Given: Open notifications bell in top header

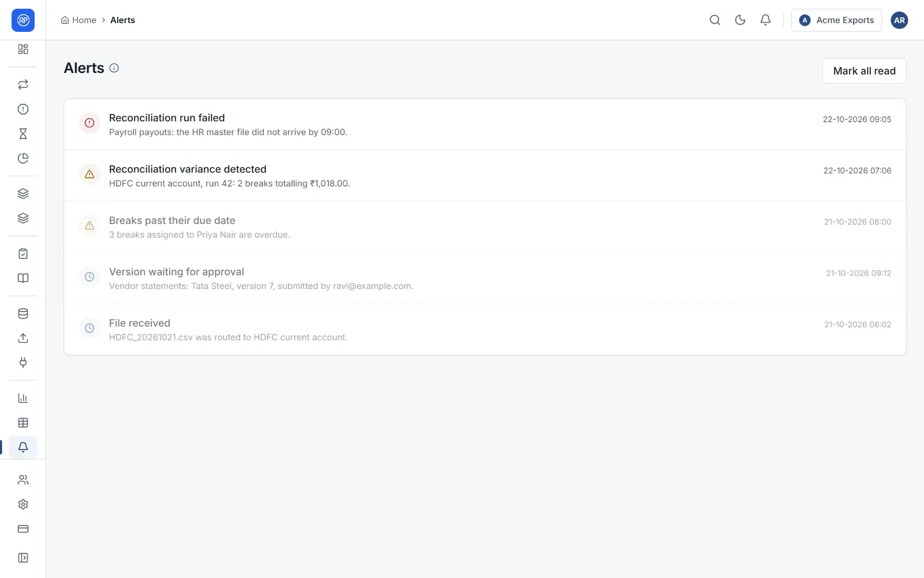Looking at the screenshot, I should pos(765,20).
